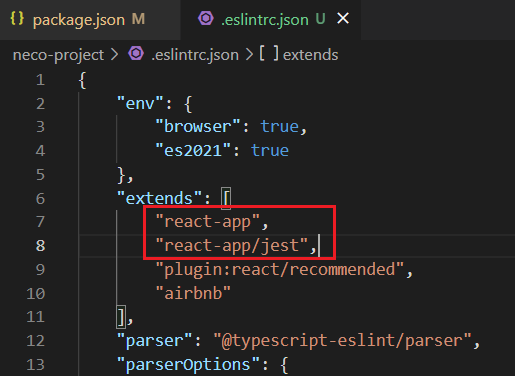
Task: Click the "parserOptions" key
Action: pyautogui.click(x=188, y=364)
